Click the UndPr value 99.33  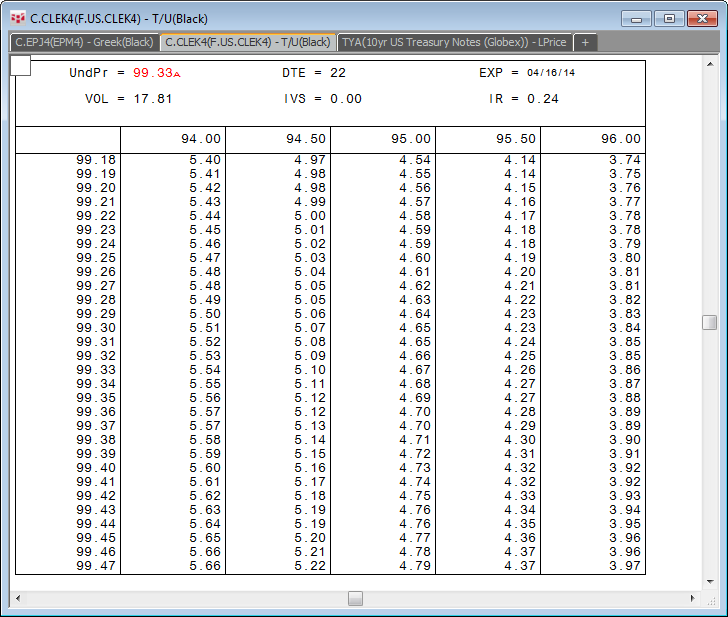[x=152, y=73]
